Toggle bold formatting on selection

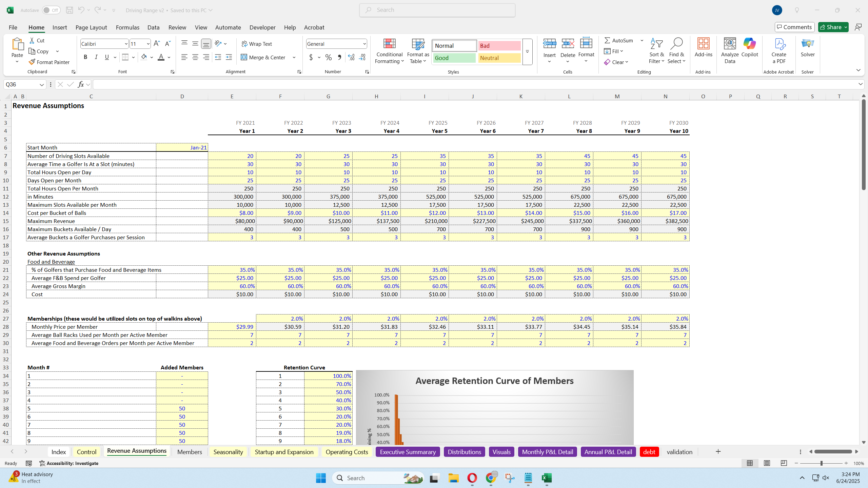[85, 57]
